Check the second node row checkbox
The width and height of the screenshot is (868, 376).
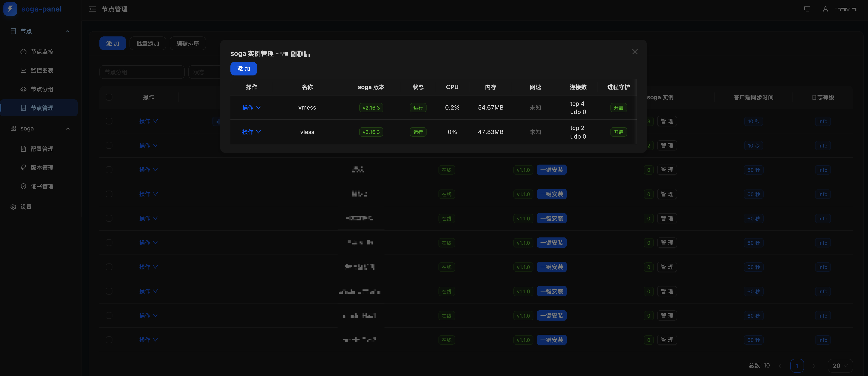tap(109, 145)
